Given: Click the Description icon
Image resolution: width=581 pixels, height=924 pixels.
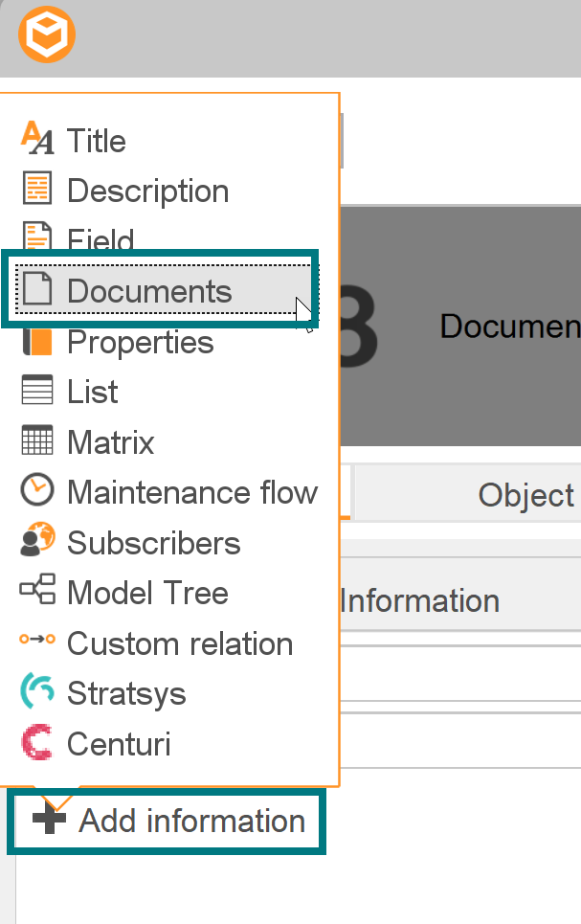Looking at the screenshot, I should coord(37,189).
